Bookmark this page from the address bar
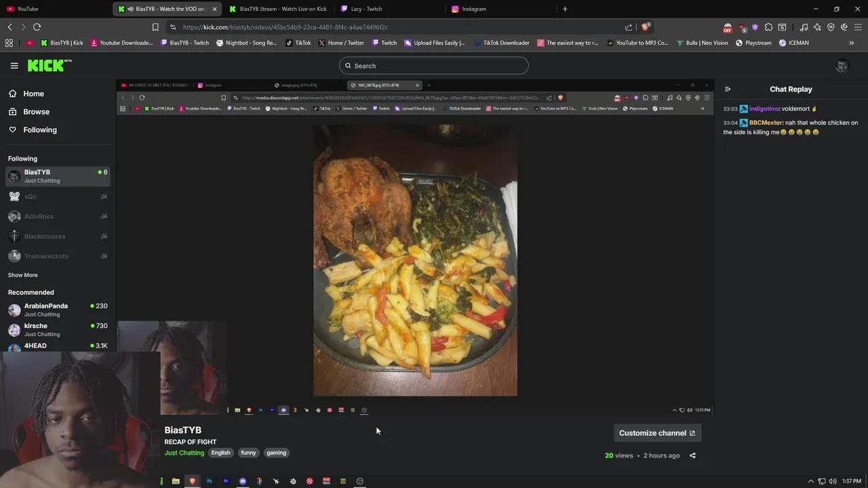The image size is (868, 488). coord(155,27)
